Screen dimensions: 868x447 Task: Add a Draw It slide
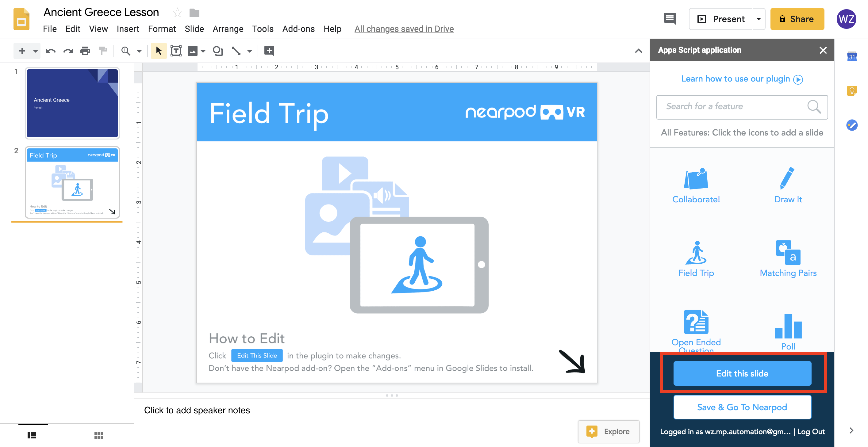pyautogui.click(x=788, y=185)
